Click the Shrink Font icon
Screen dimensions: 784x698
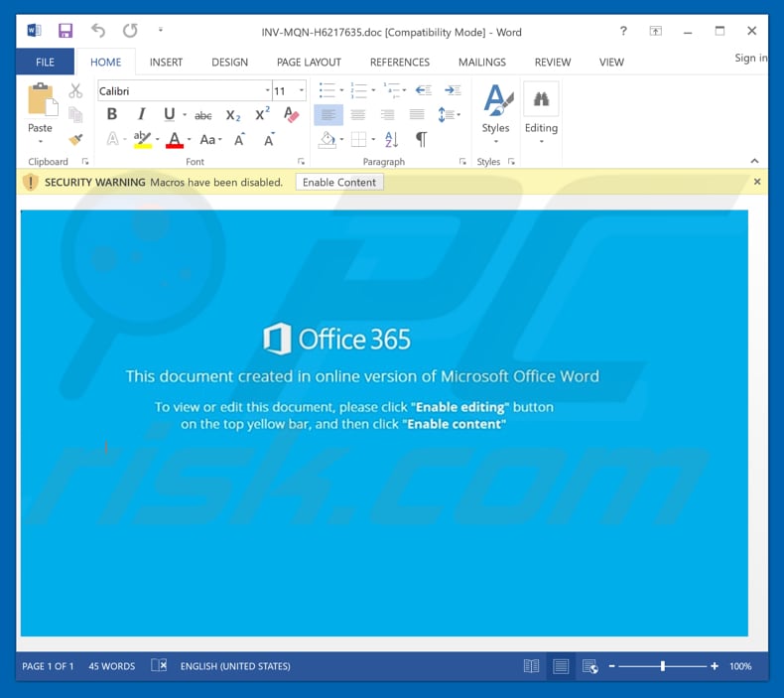click(x=269, y=139)
